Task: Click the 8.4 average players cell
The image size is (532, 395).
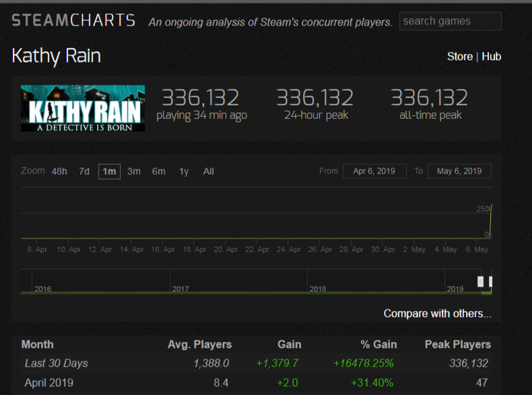Action: coord(221,383)
